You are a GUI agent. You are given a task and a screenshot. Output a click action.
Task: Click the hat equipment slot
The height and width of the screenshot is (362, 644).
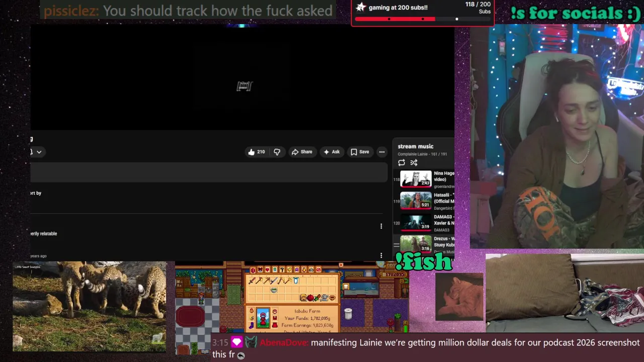pyautogui.click(x=275, y=312)
